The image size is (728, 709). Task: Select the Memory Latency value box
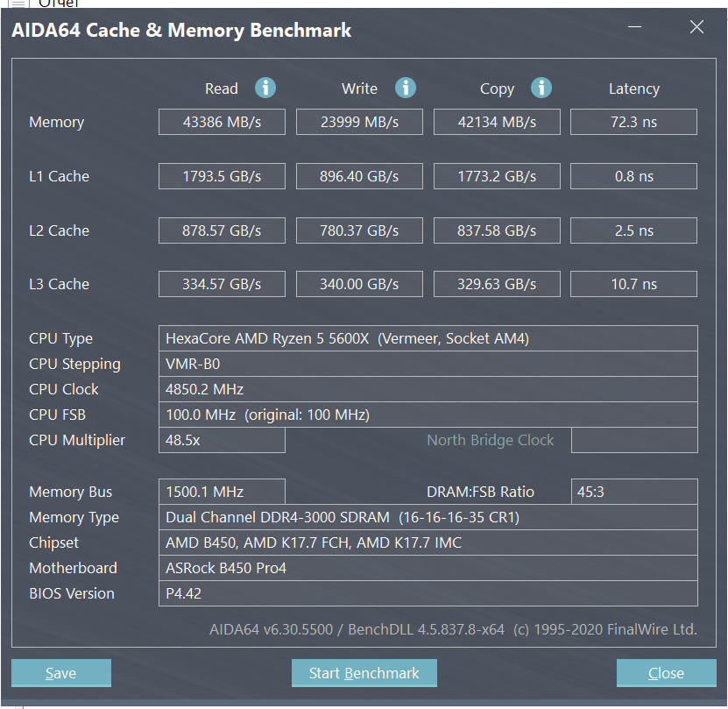click(633, 122)
